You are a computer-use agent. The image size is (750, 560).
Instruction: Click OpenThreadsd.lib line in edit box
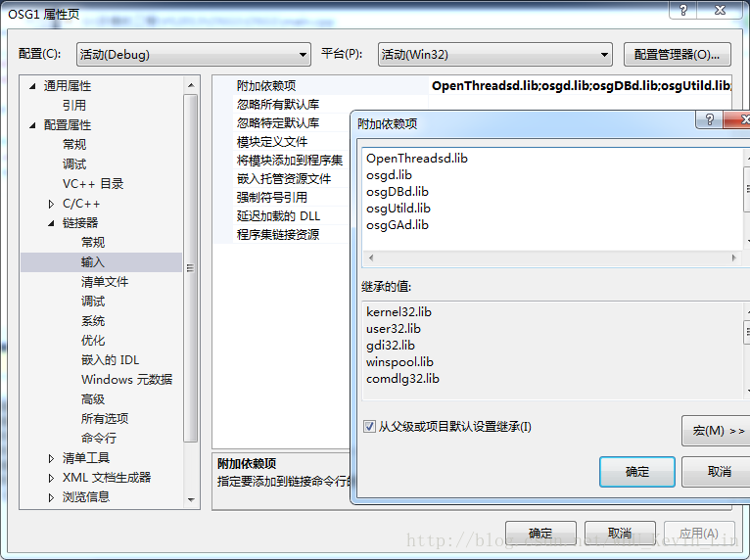(417, 159)
